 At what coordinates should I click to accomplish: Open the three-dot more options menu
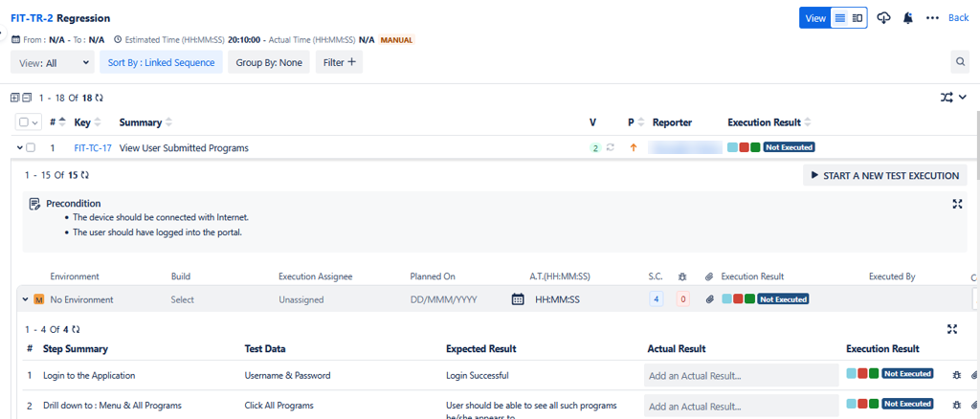coord(932,18)
